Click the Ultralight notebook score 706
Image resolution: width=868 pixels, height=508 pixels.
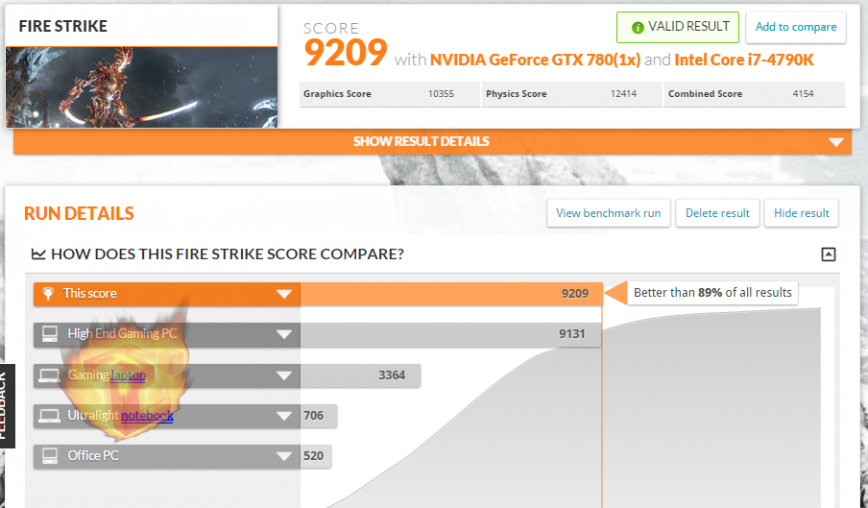pyautogui.click(x=313, y=416)
